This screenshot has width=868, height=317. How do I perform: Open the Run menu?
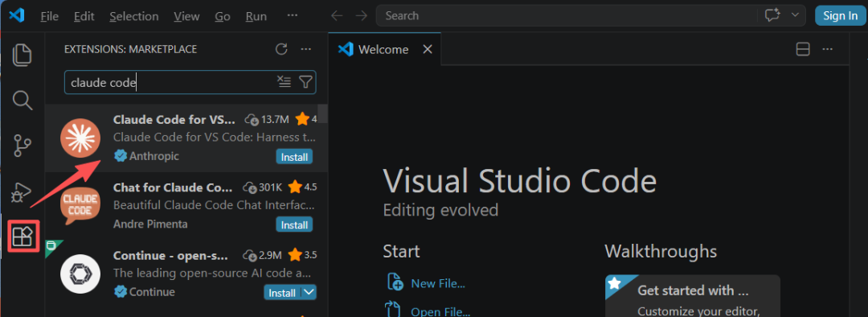coord(256,16)
